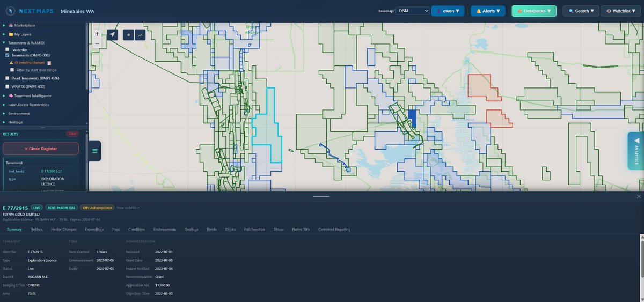
Task: Click the sidebar splitter dots handle
Action: click(43, 128)
